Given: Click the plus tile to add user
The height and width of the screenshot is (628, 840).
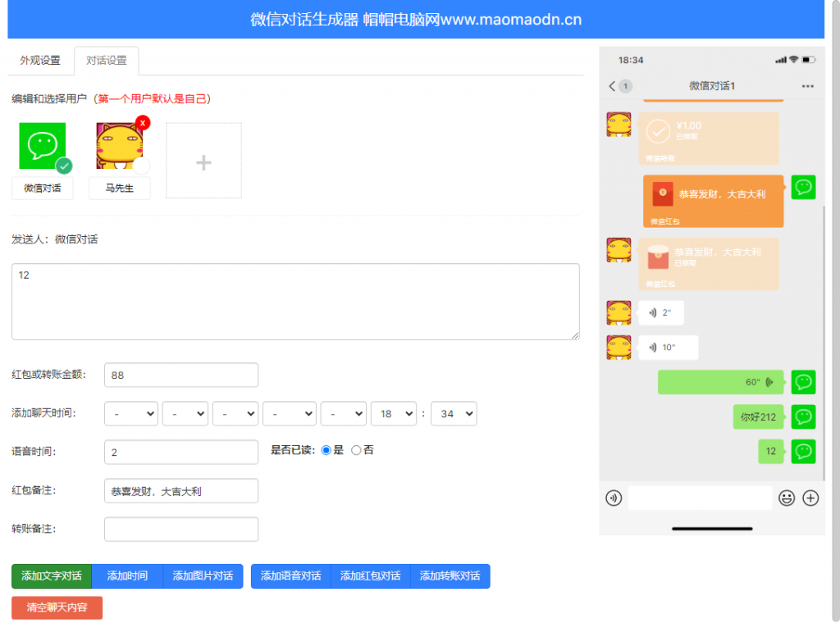Looking at the screenshot, I should coord(203,161).
